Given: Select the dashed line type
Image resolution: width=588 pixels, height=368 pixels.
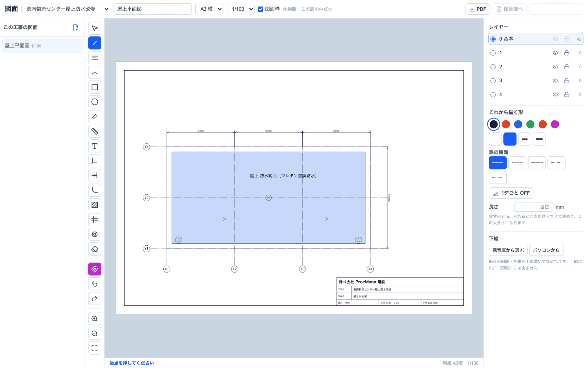Looking at the screenshot, I should pos(517,163).
